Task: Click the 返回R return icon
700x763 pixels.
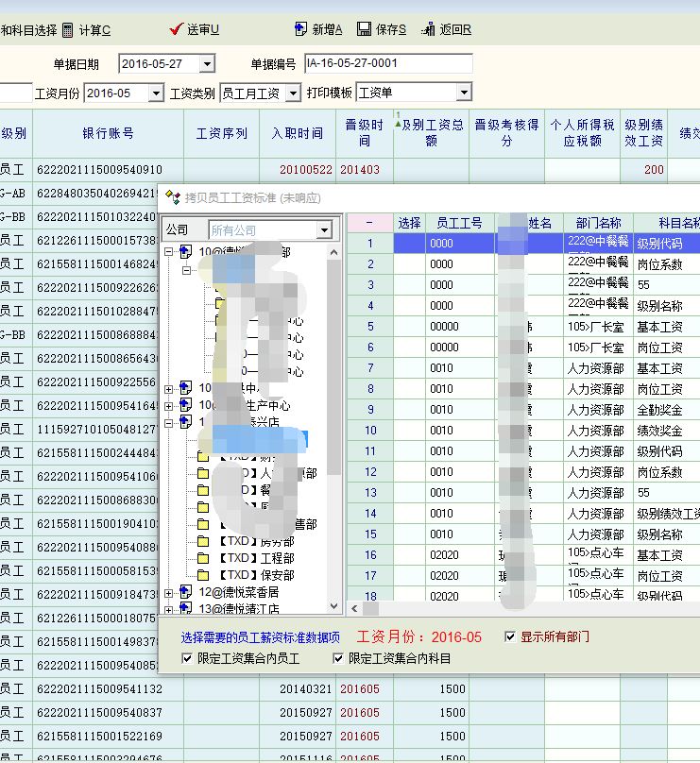Action: click(x=428, y=29)
